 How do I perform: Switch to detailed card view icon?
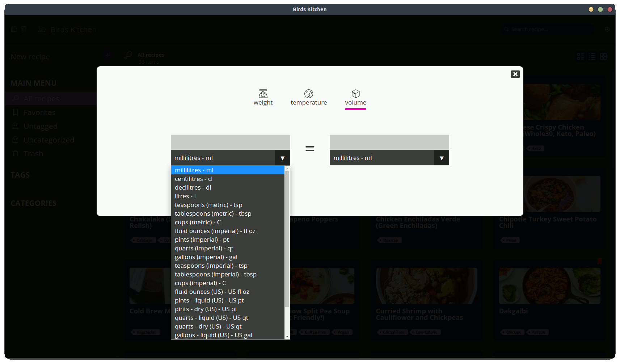pos(581,56)
